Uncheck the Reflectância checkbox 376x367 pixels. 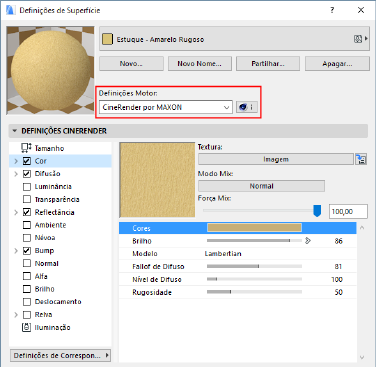pyautogui.click(x=27, y=212)
